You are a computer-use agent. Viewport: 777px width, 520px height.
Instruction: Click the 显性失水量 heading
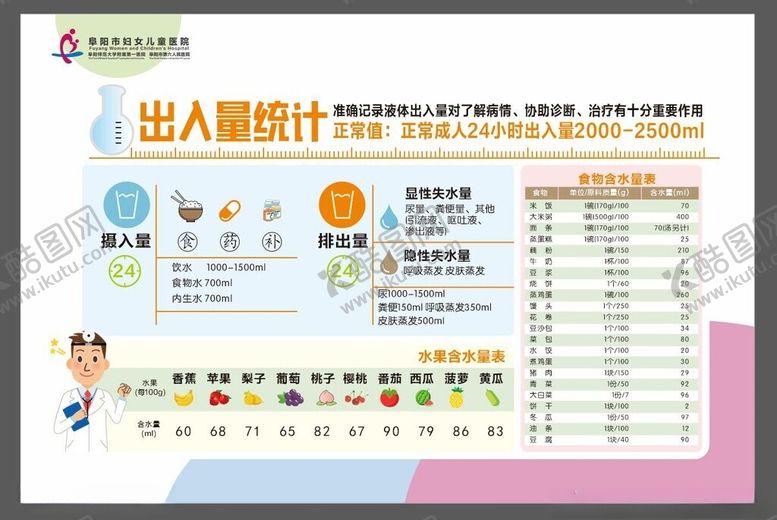click(438, 193)
